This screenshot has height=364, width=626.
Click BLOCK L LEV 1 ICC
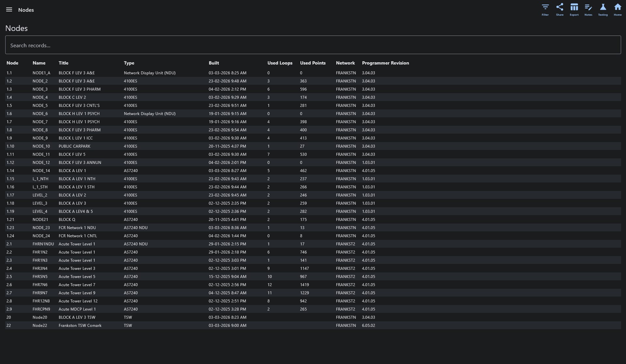click(76, 138)
